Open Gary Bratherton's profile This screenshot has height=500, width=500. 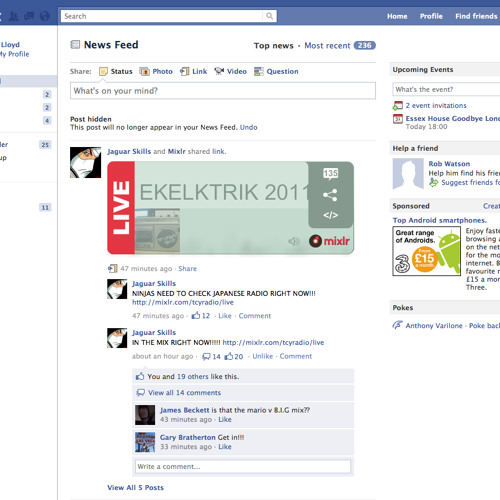tap(187, 437)
